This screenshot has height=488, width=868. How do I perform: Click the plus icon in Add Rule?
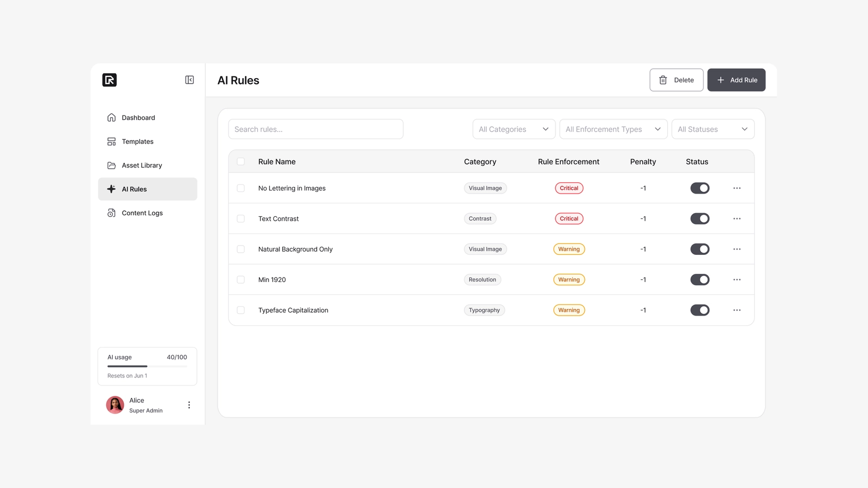tap(720, 80)
